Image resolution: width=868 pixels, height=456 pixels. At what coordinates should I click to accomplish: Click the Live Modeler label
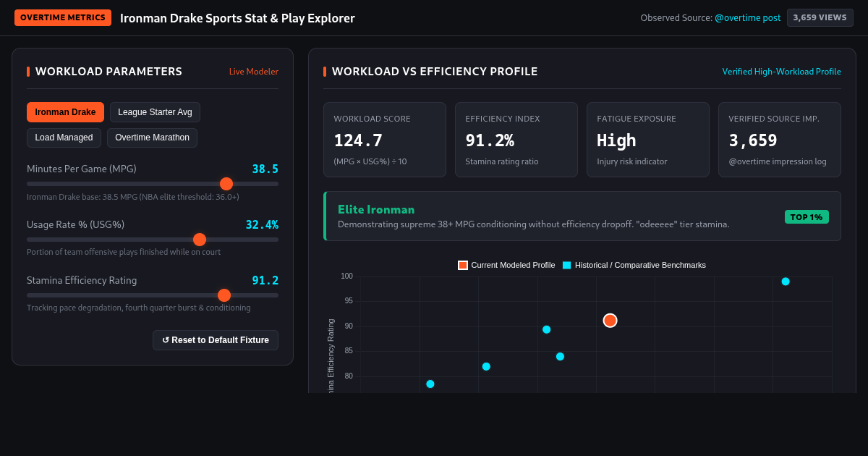[254, 72]
